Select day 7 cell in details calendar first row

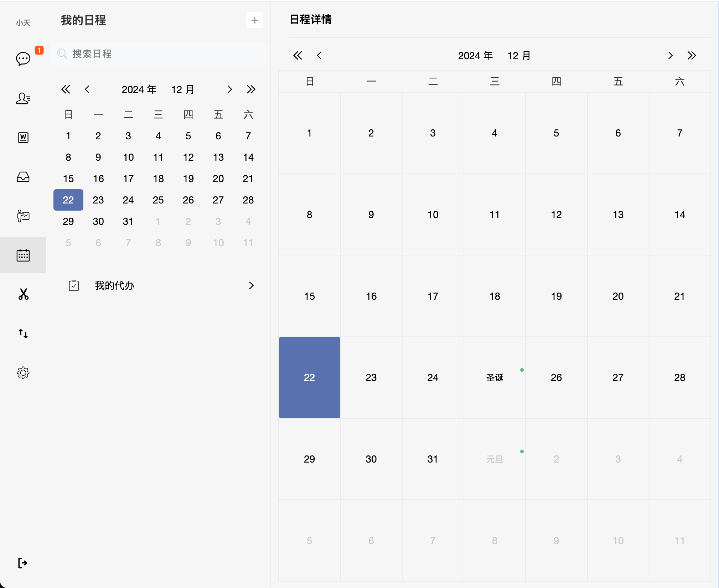point(680,133)
